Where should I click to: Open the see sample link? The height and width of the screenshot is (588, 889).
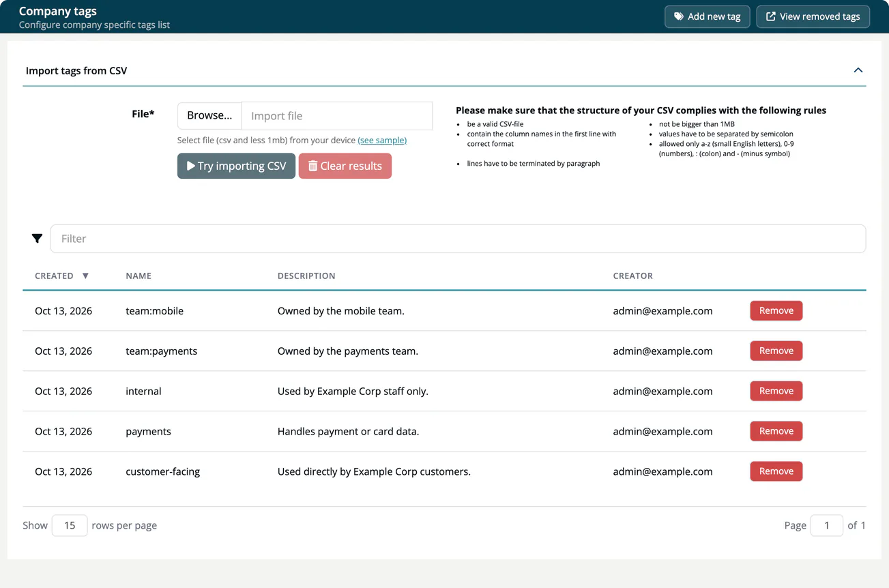(382, 141)
